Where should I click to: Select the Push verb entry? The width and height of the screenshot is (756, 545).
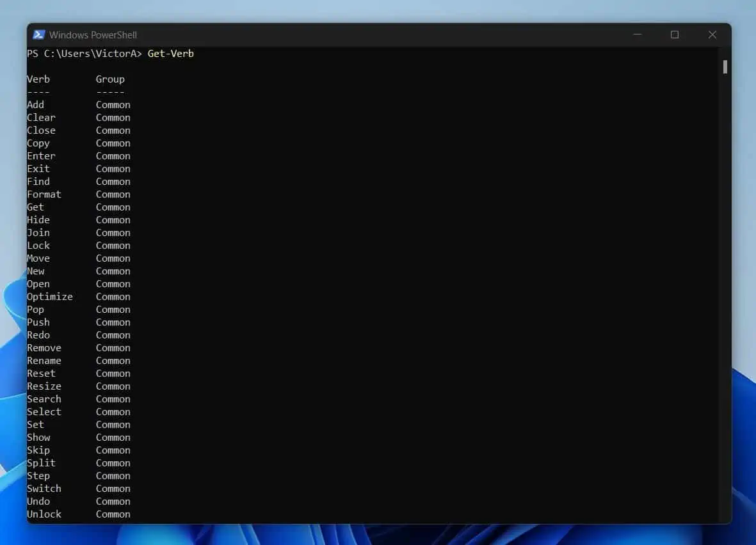point(38,322)
